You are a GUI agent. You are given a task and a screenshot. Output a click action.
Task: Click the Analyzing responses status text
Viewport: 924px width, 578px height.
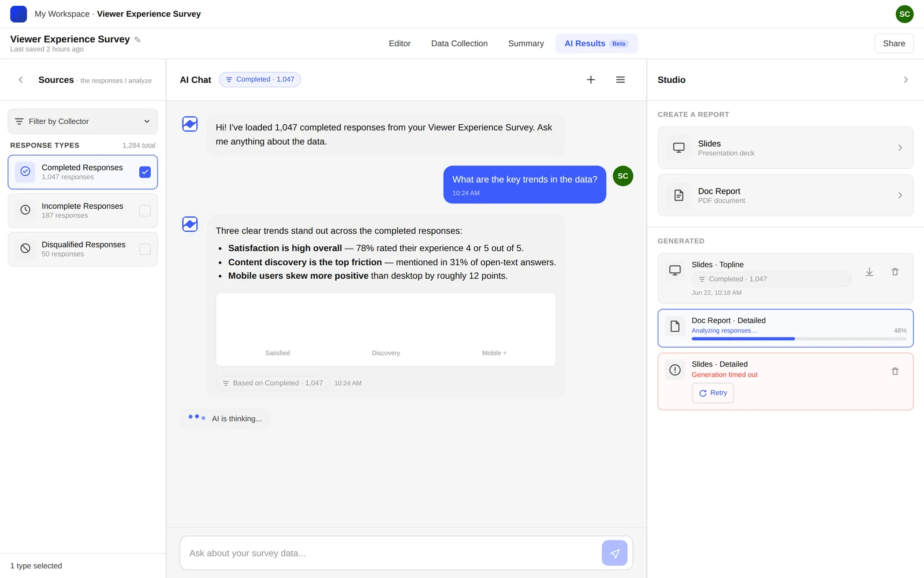[724, 331]
